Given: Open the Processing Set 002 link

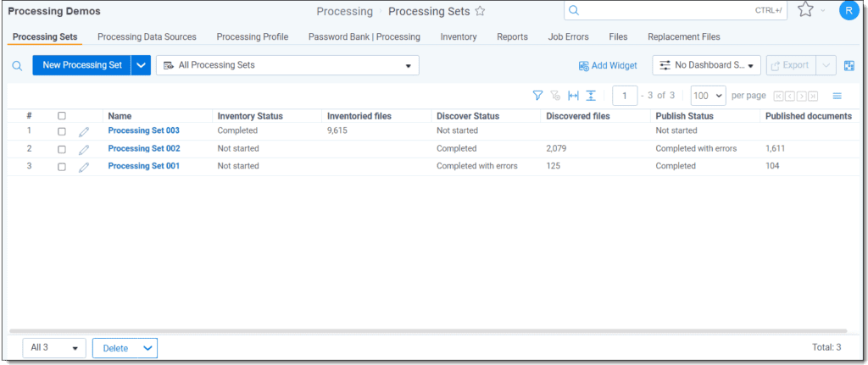Looking at the screenshot, I should pyautogui.click(x=143, y=148).
